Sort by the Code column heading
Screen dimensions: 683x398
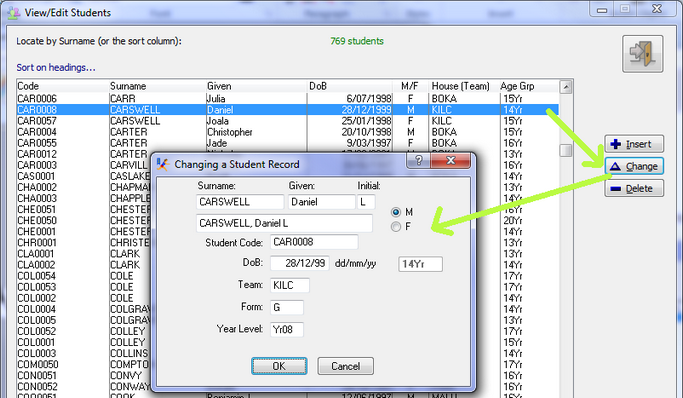(62, 86)
